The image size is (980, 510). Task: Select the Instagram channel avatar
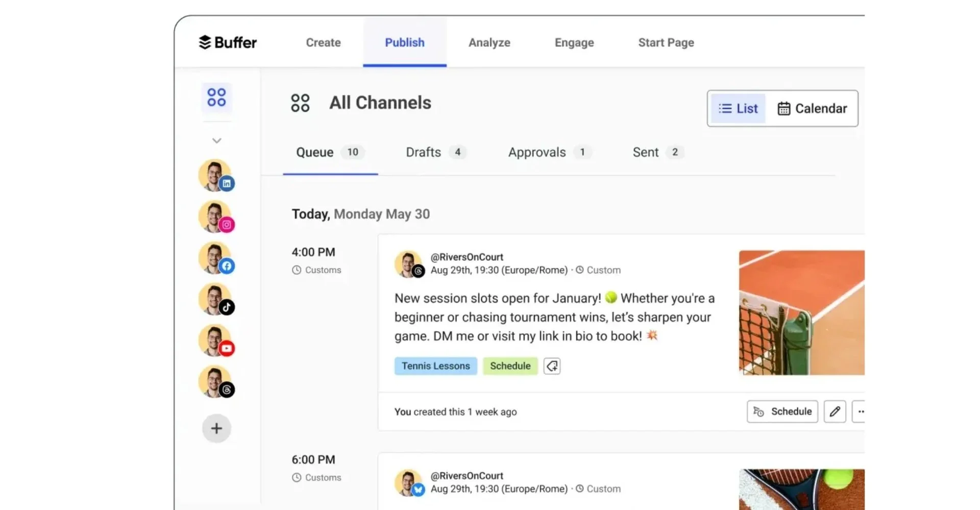click(215, 216)
